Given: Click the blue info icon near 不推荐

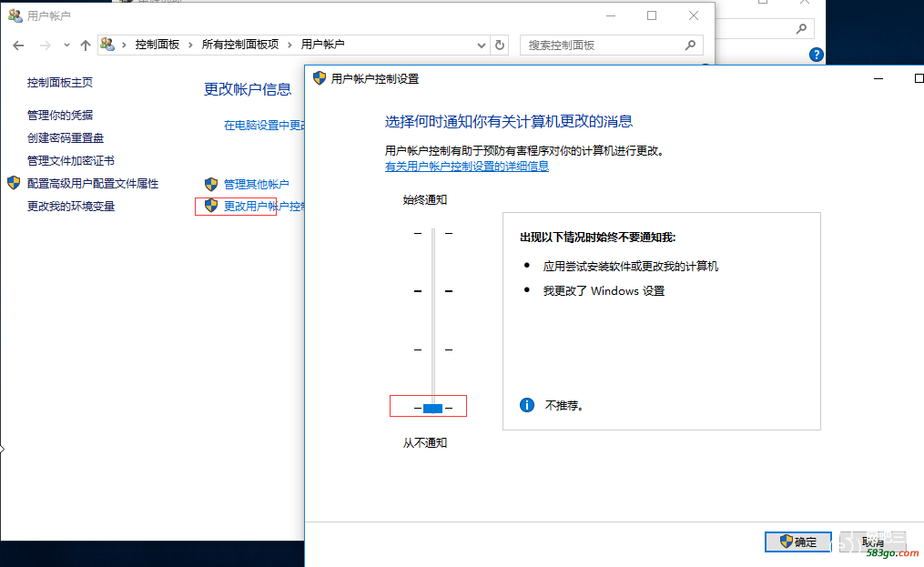Looking at the screenshot, I should point(526,405).
